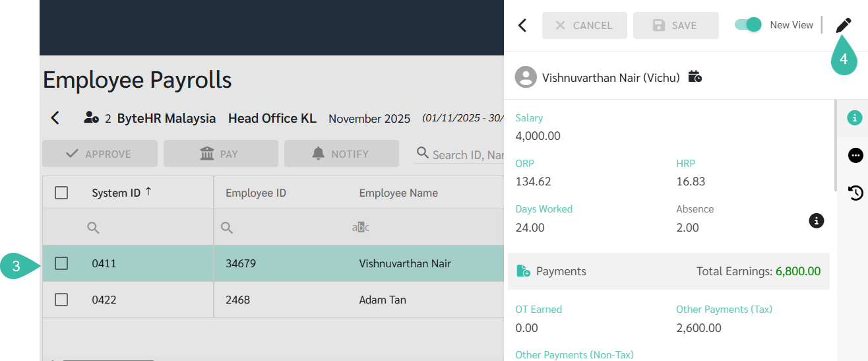Click the NOTIFY button

click(x=342, y=153)
